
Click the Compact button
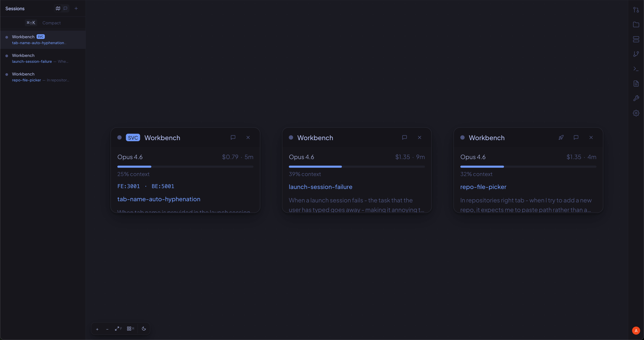click(51, 23)
